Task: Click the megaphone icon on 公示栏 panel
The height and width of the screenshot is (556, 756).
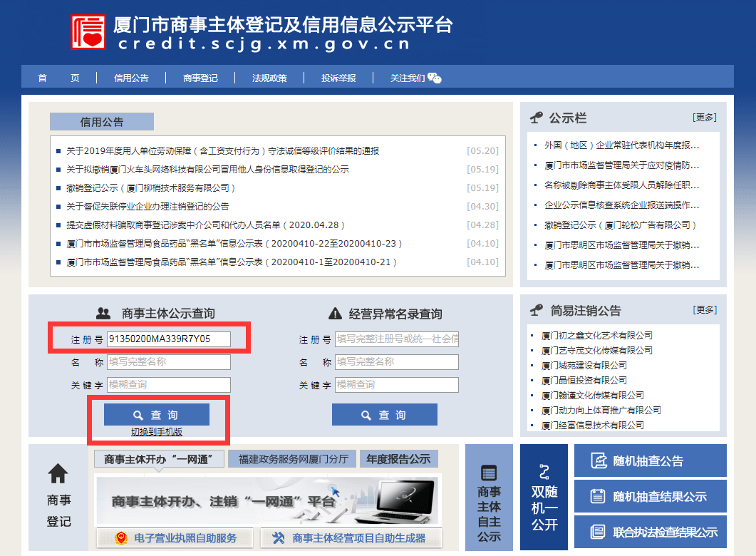Action: click(538, 117)
